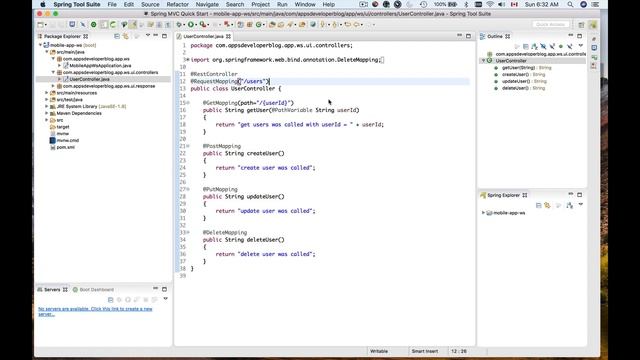This screenshot has width=640, height=360.
Task: Toggle Hide Local Types in the Outline toolbar
Action: coord(570,47)
